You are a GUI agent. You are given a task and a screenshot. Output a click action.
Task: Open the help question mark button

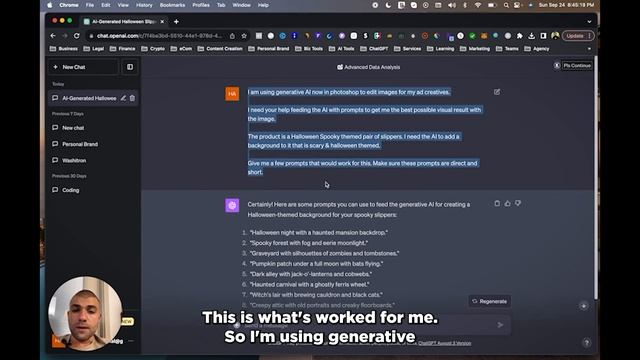coord(587,343)
